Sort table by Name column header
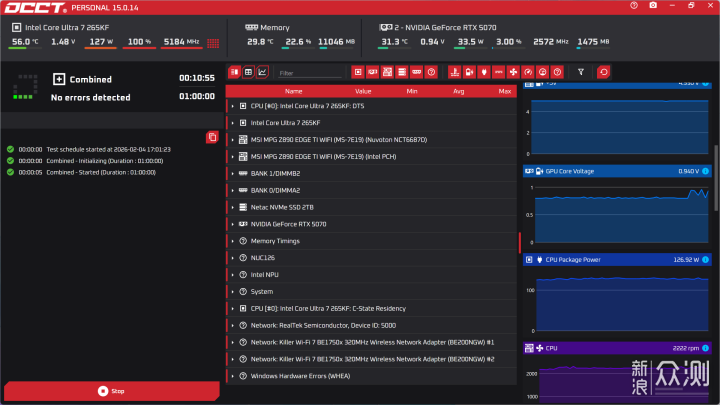 (293, 91)
